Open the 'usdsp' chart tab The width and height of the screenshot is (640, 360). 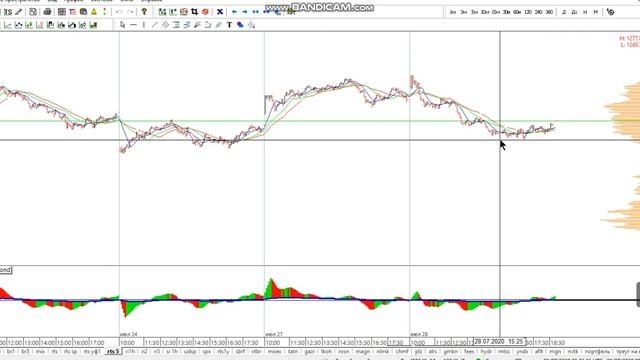tap(190, 351)
